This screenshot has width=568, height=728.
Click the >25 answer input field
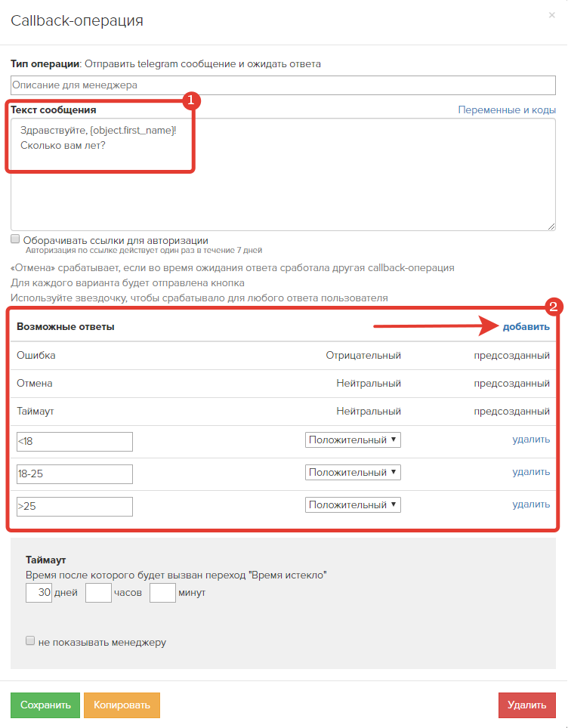(74, 507)
